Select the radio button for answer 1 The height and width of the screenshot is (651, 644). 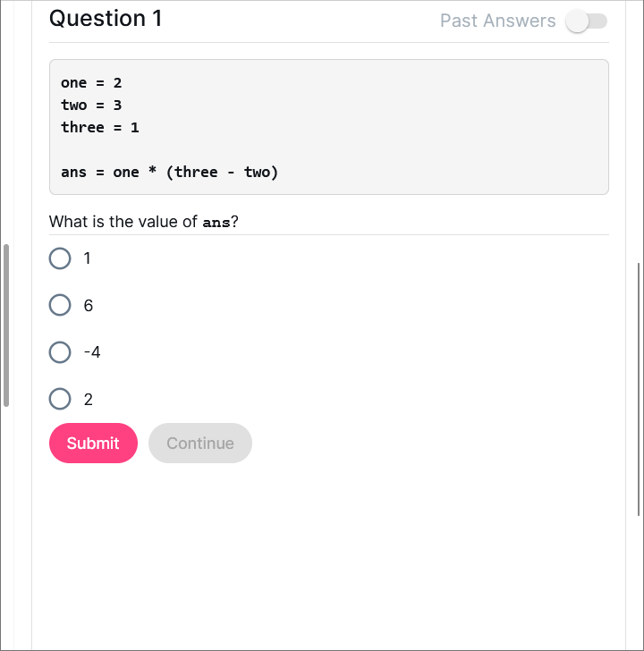tap(60, 258)
